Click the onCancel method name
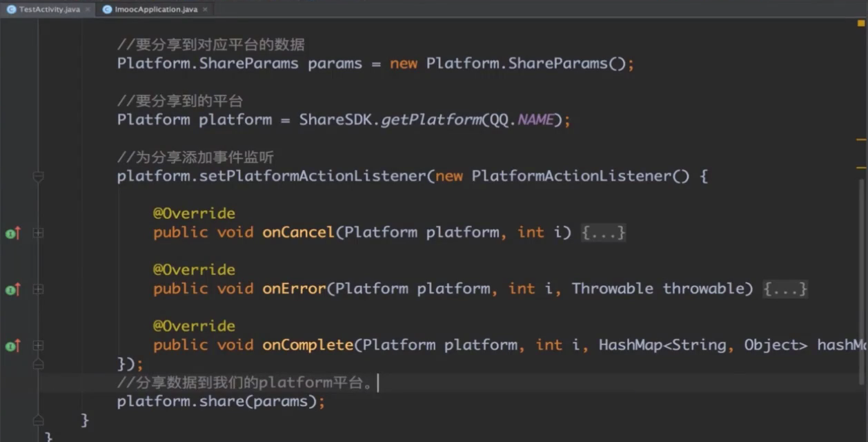This screenshot has width=868, height=442. tap(298, 232)
